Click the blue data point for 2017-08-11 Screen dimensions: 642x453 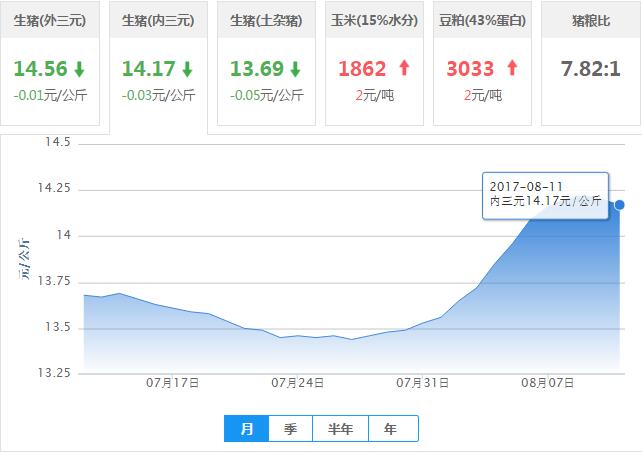619,205
